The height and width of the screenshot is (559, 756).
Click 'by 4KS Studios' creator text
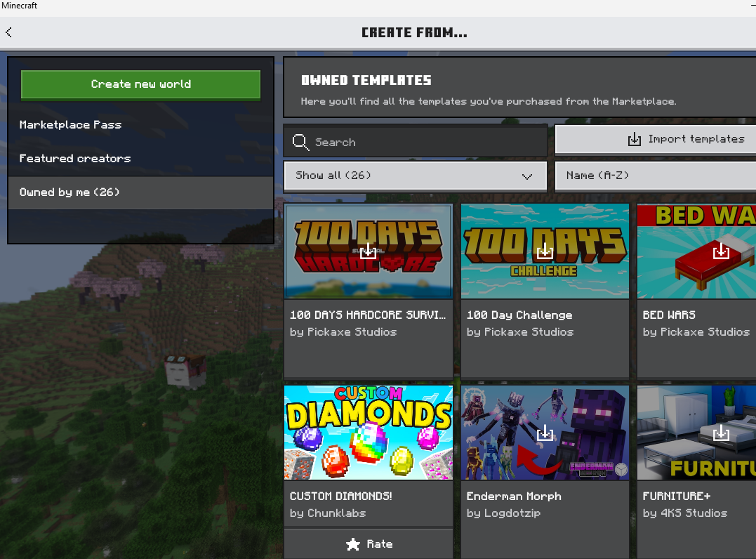click(684, 513)
